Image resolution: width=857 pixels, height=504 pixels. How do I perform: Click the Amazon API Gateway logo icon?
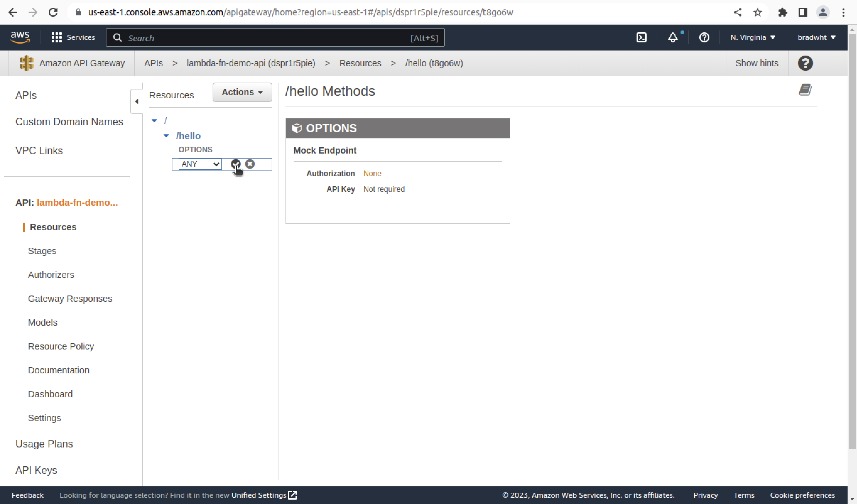point(26,63)
